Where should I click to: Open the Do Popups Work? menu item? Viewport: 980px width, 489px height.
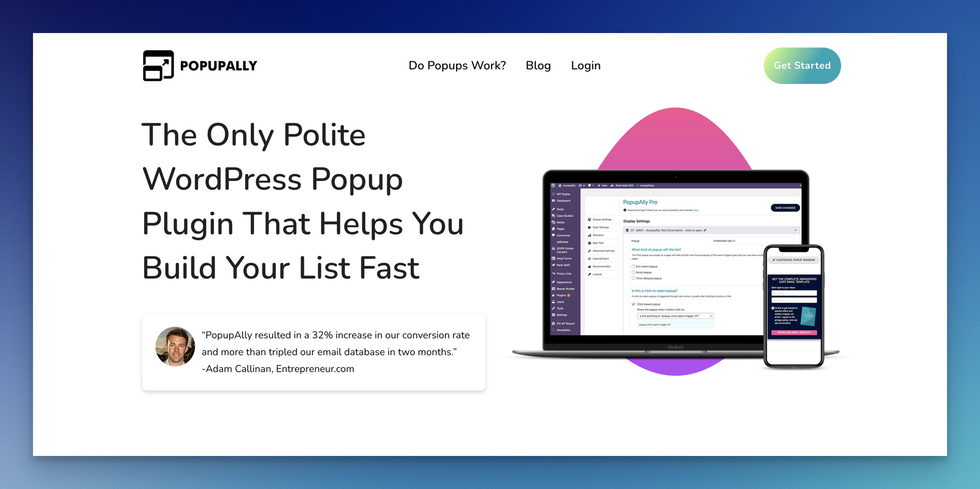click(x=457, y=66)
